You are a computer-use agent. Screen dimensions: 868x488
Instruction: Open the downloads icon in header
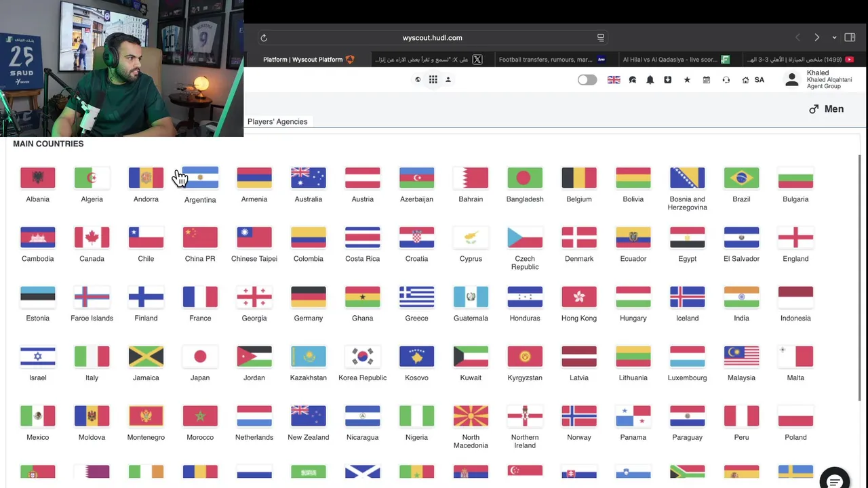click(668, 80)
